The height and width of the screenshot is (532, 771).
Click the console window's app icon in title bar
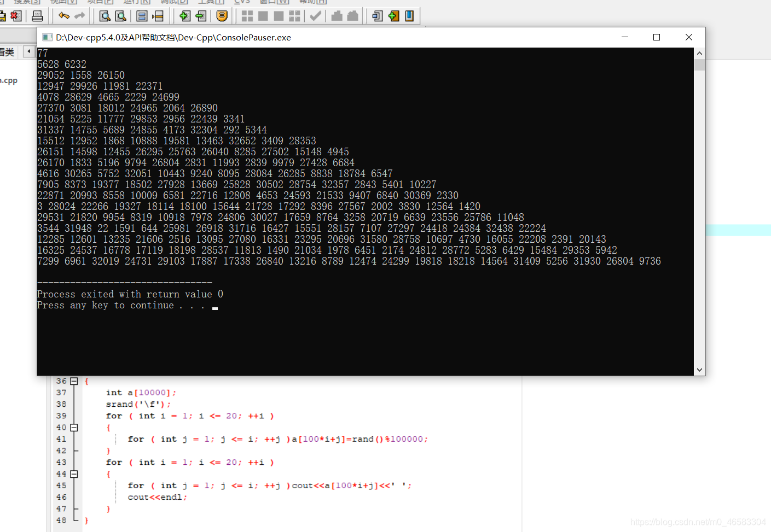[x=47, y=37]
